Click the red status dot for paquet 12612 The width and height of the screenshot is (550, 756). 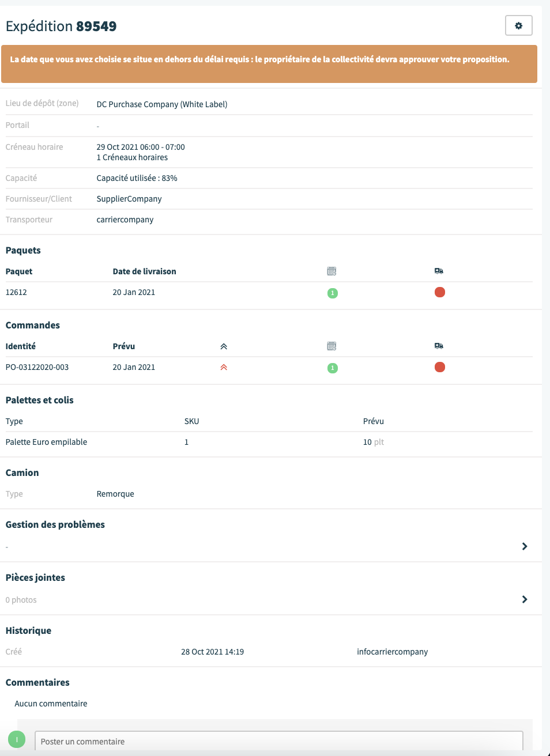(440, 292)
